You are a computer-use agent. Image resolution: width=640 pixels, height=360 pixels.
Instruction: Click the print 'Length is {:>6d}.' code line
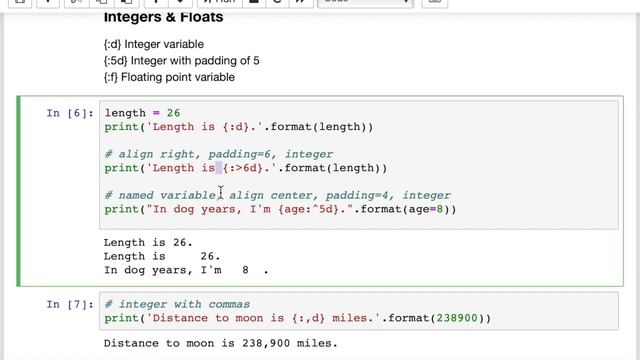246,168
